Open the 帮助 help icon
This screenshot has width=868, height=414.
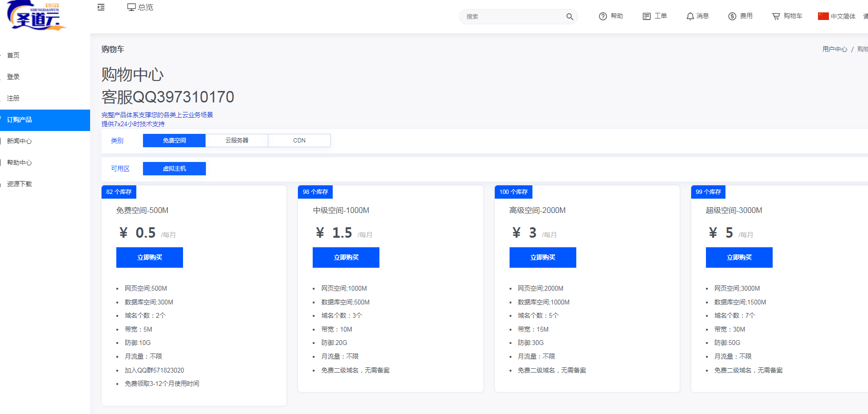[x=603, y=16]
